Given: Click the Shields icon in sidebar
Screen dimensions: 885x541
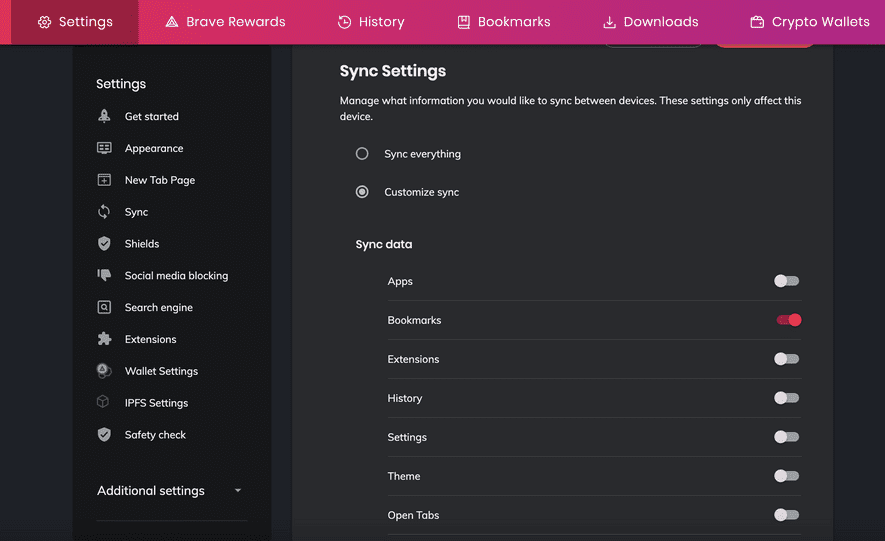Looking at the screenshot, I should click(104, 244).
